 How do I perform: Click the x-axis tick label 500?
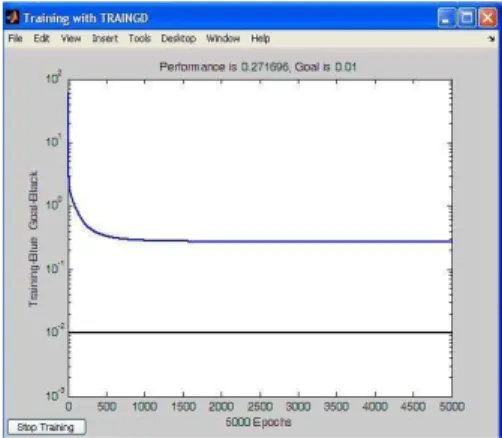107,407
